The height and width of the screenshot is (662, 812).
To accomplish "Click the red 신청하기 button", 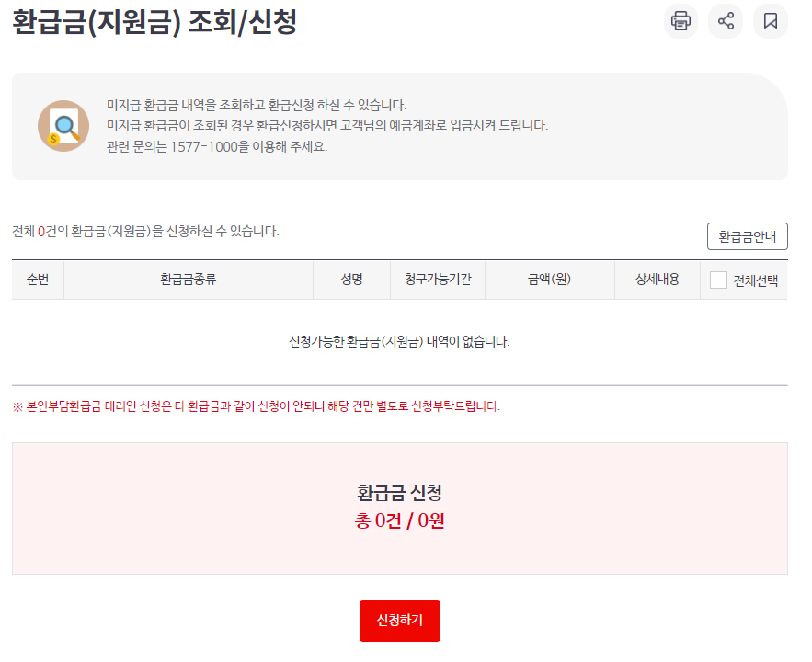I will (400, 621).
